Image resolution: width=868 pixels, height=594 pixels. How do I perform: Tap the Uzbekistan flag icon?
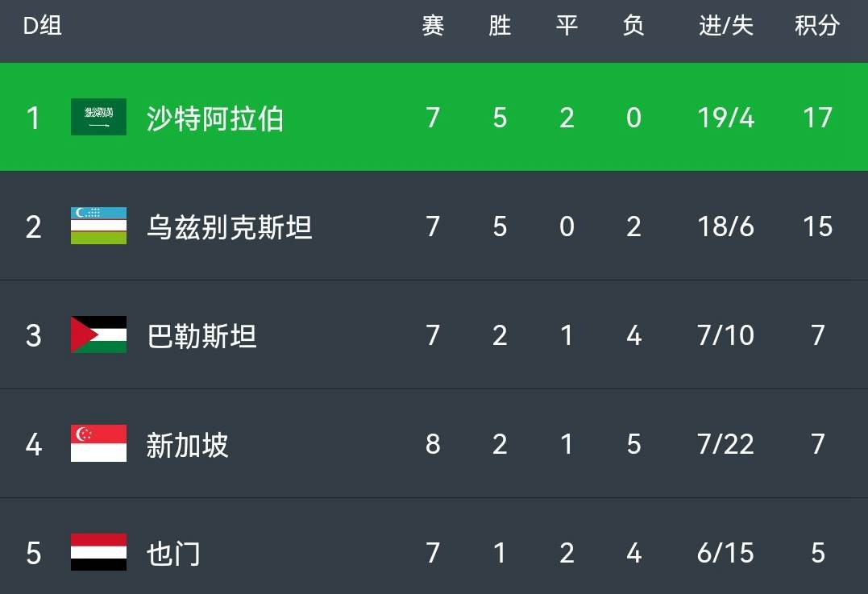(98, 226)
